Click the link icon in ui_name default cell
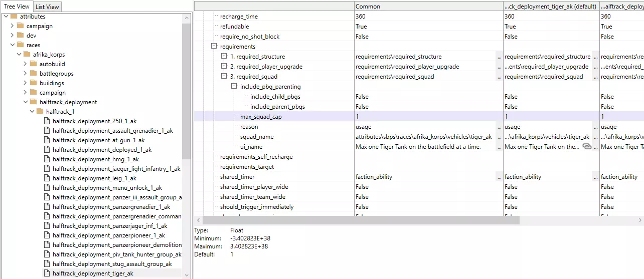 click(x=587, y=147)
